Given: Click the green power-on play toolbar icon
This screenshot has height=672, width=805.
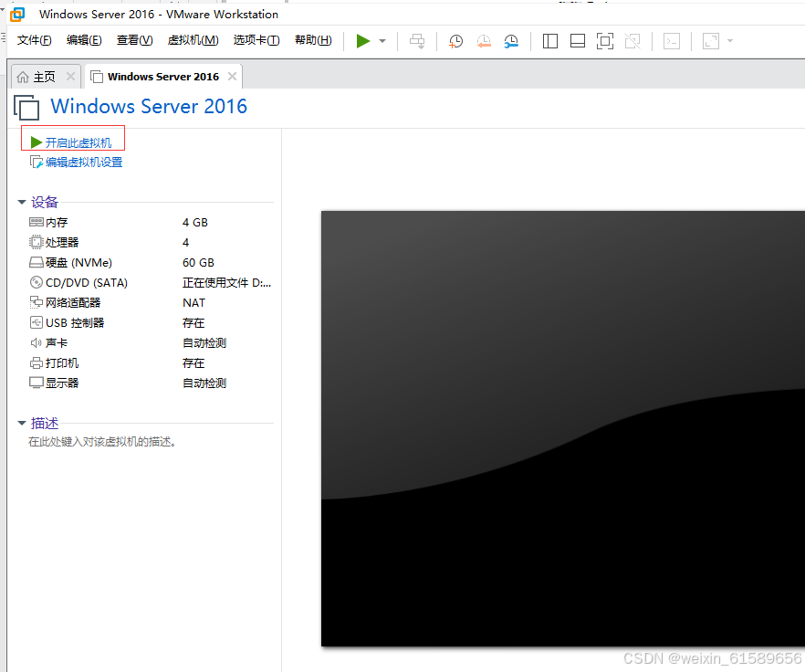Looking at the screenshot, I should (x=363, y=40).
